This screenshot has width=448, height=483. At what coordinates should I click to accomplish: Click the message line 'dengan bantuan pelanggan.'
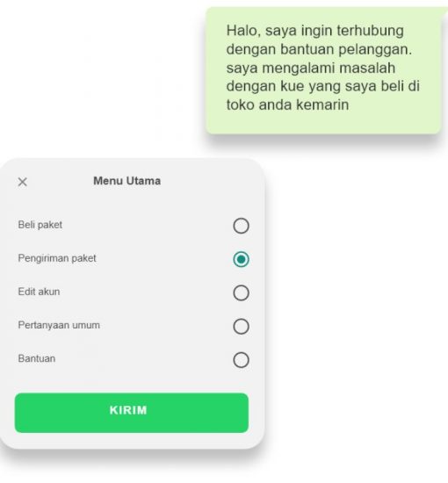point(319,49)
